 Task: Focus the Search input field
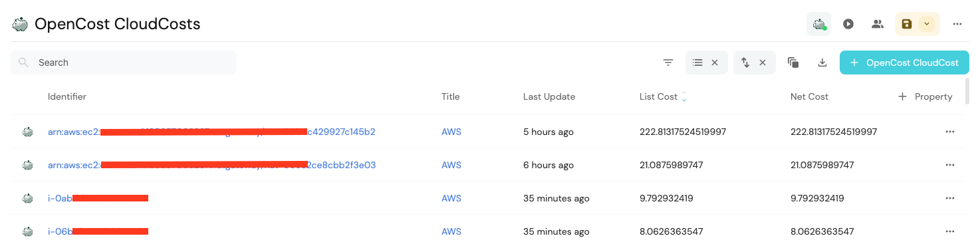(124, 62)
